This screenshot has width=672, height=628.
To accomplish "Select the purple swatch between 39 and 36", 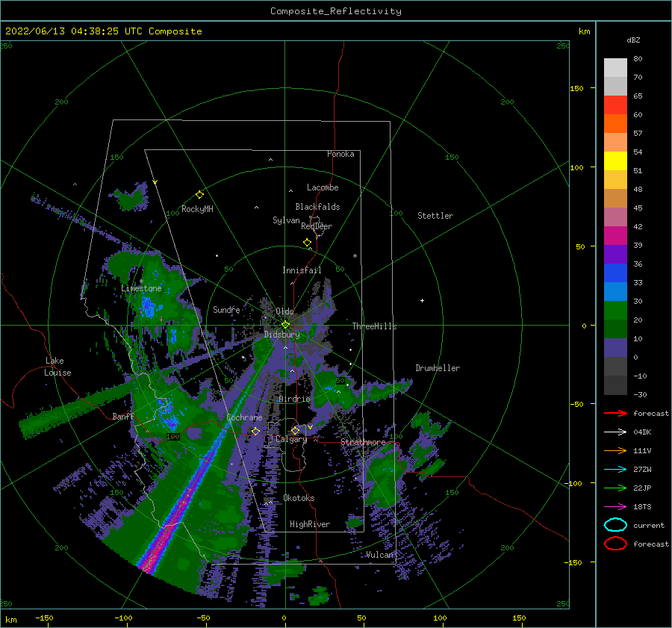I will point(615,254).
